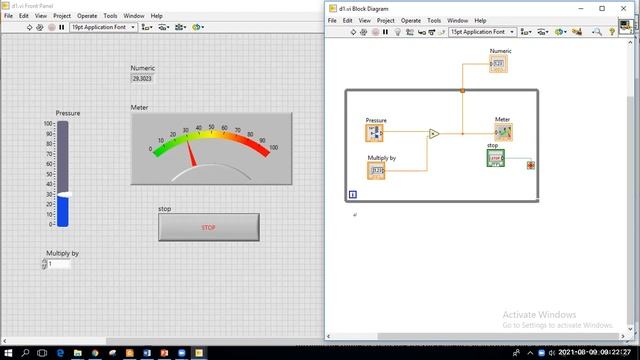Viewport: 640px width, 360px height.
Task: Click Clean Up Diagram icon
Action: coord(577,32)
